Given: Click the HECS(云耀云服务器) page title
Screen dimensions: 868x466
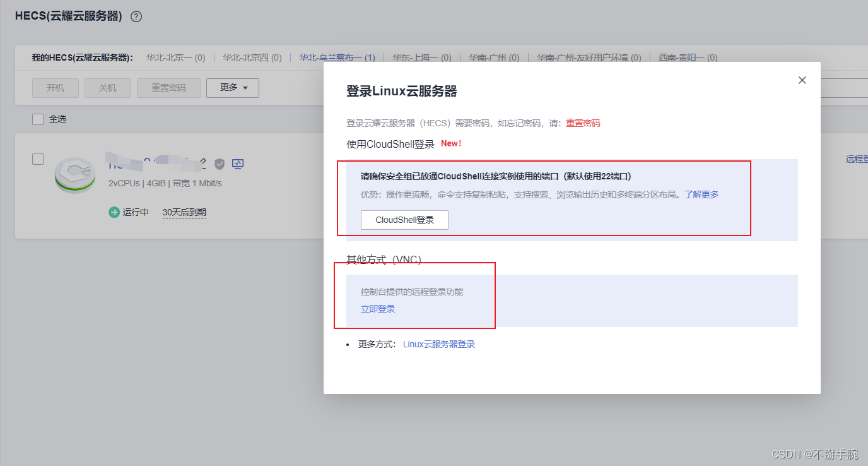Looking at the screenshot, I should (x=69, y=16).
